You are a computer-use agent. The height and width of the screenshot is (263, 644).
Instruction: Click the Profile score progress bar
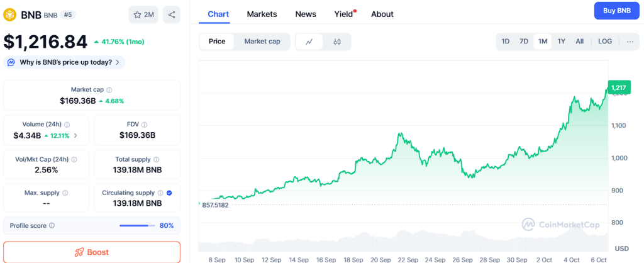click(137, 225)
